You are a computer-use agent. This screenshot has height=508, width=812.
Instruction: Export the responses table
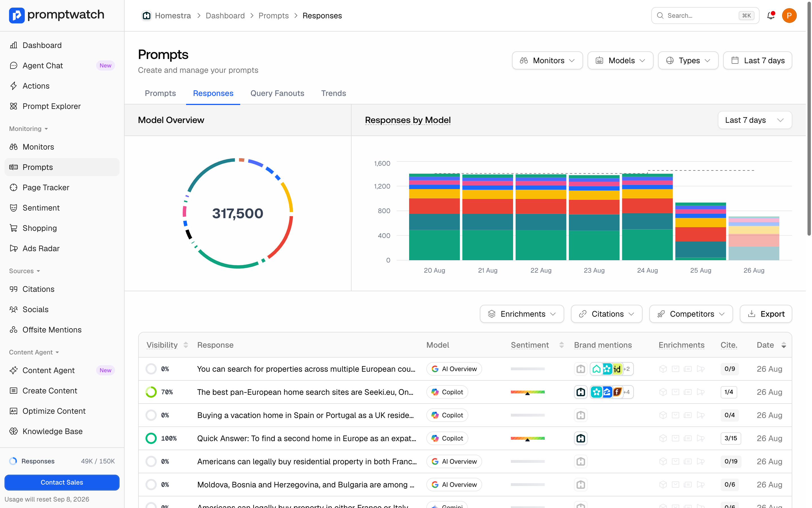766,314
